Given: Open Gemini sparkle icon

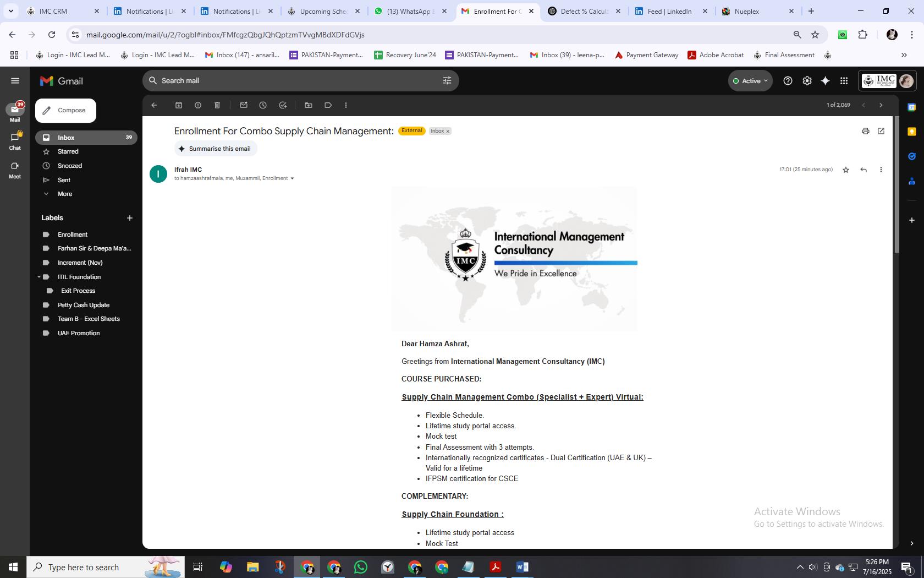Looking at the screenshot, I should (826, 81).
